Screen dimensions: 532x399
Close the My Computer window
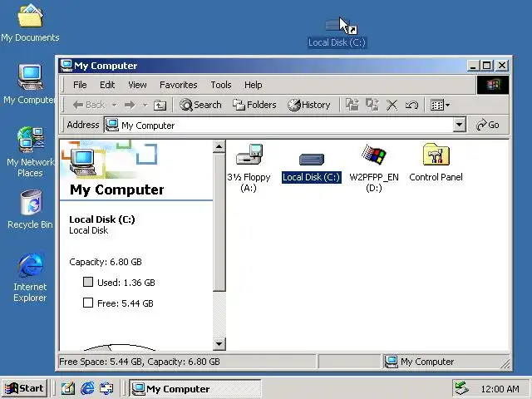click(x=502, y=66)
